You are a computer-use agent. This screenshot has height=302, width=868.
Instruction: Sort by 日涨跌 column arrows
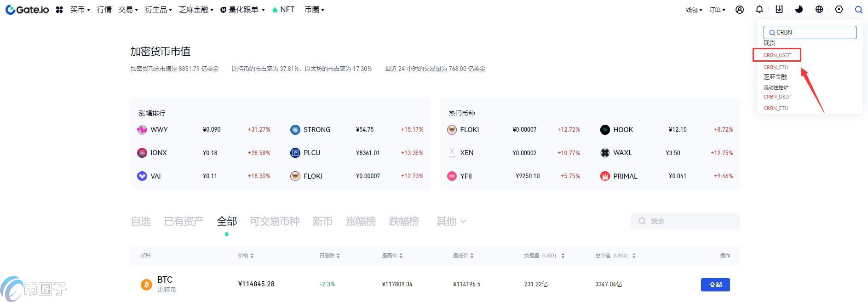click(338, 256)
